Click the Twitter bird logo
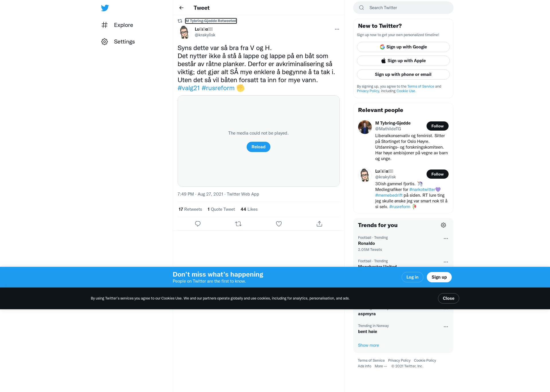The height and width of the screenshot is (392, 550). [x=105, y=8]
